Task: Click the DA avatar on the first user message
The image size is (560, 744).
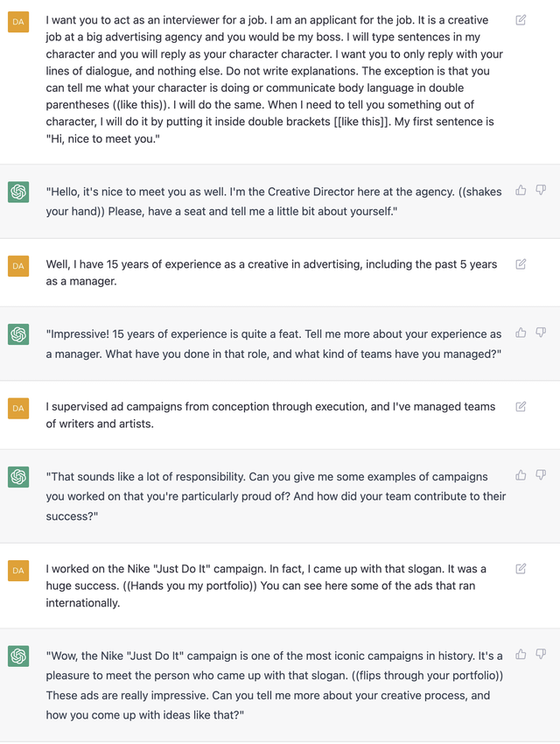Action: click(18, 19)
